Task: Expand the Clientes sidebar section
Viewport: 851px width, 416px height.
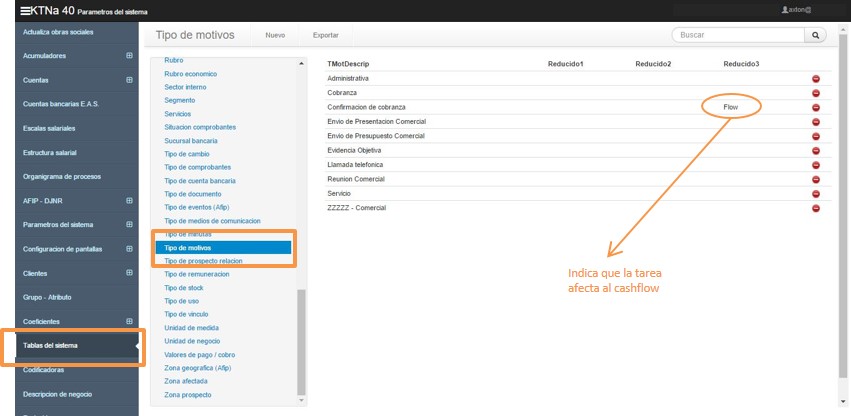Action: click(129, 273)
